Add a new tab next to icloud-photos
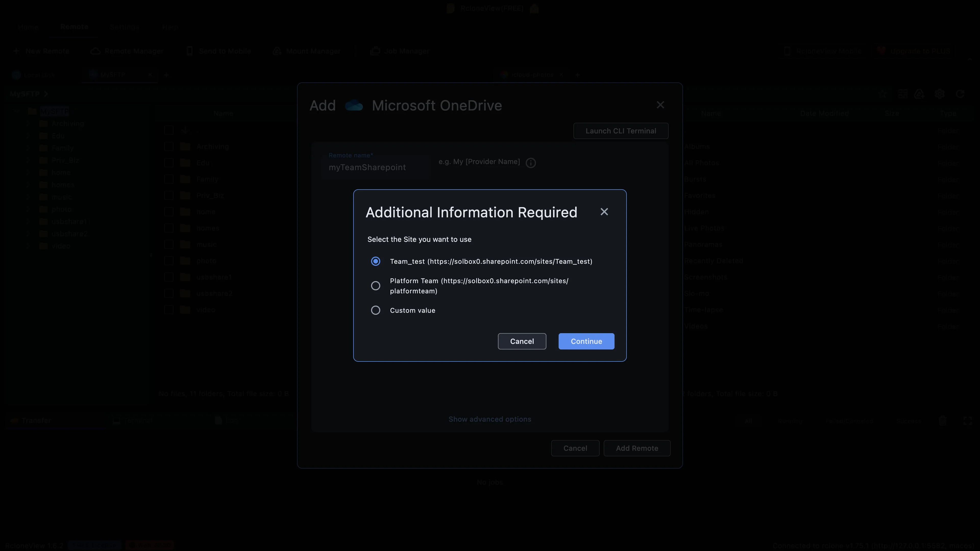The width and height of the screenshot is (980, 551). click(578, 75)
